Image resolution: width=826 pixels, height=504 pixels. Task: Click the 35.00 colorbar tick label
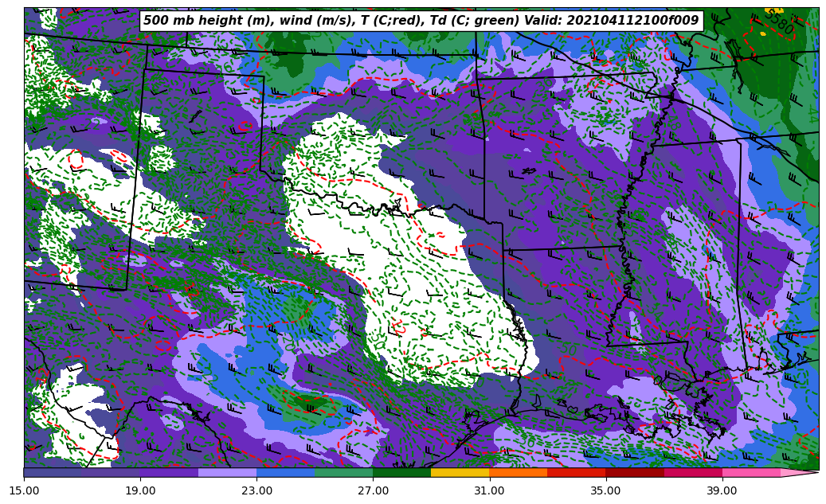(605, 491)
